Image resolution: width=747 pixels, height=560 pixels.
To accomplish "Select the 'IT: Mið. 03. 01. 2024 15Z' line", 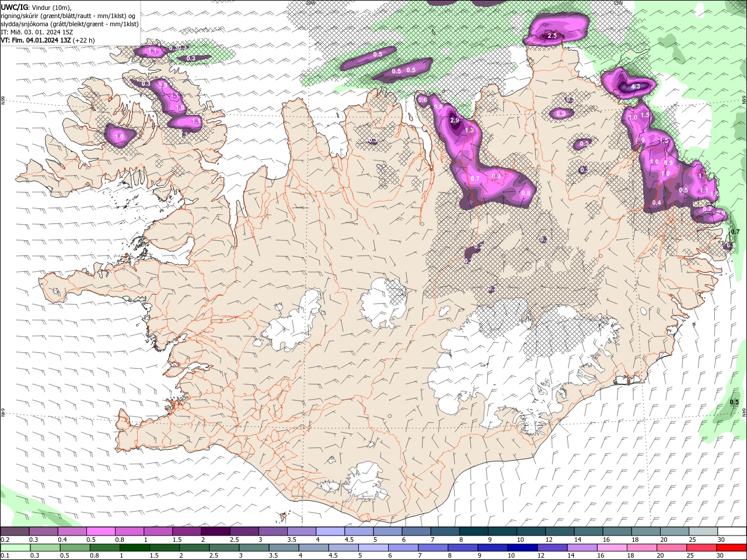I will [37, 32].
